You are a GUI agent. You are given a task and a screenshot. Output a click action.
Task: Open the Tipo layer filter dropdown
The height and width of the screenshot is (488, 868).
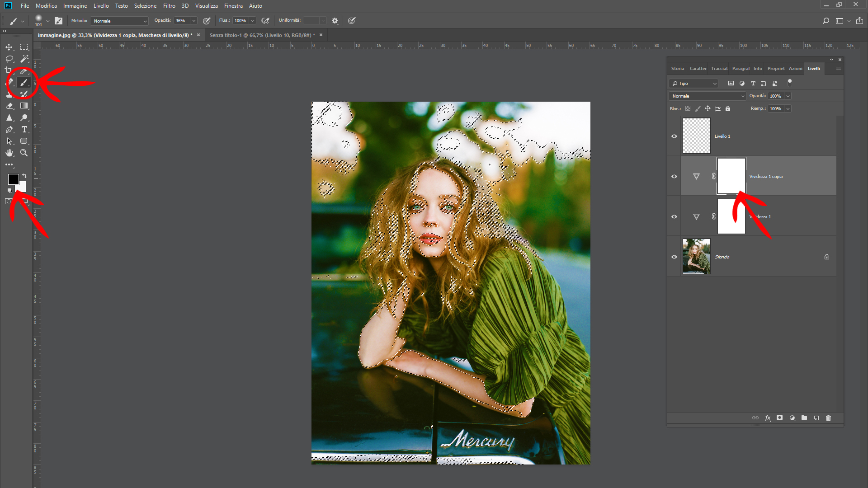(693, 84)
